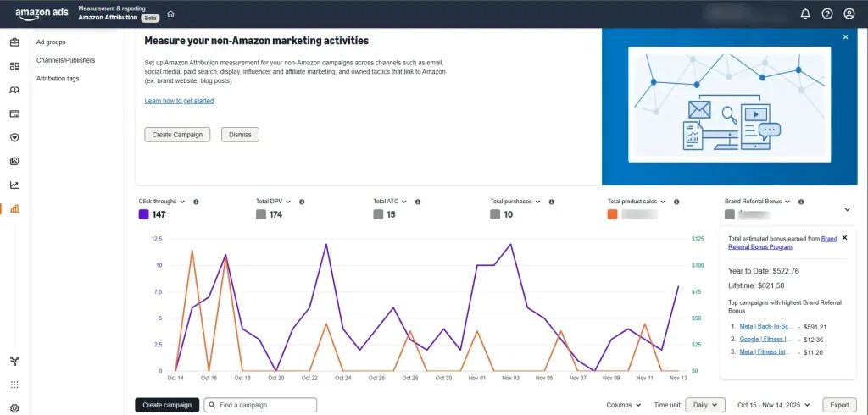Open the Total ATC metric dropdown

pyautogui.click(x=390, y=202)
